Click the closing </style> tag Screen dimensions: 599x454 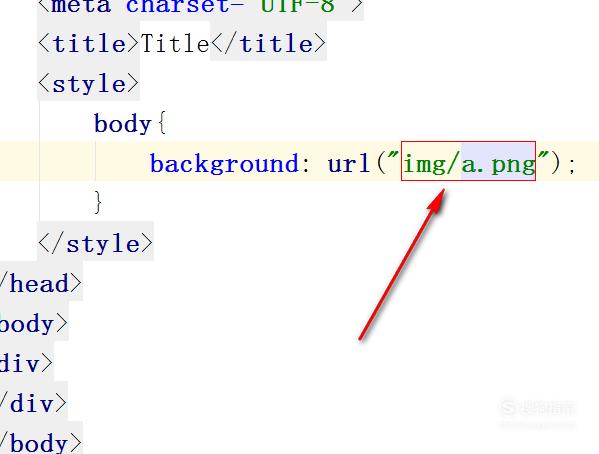tap(96, 243)
